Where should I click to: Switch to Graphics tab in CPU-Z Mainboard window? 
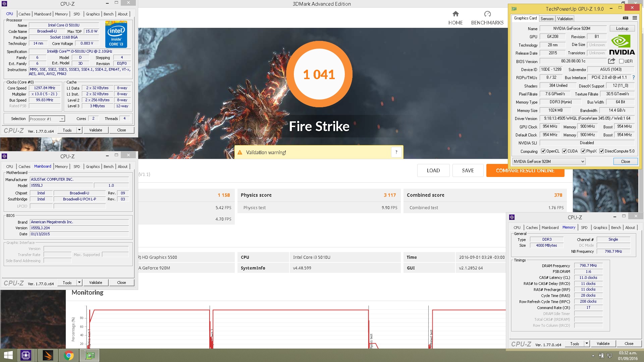pos(93,167)
